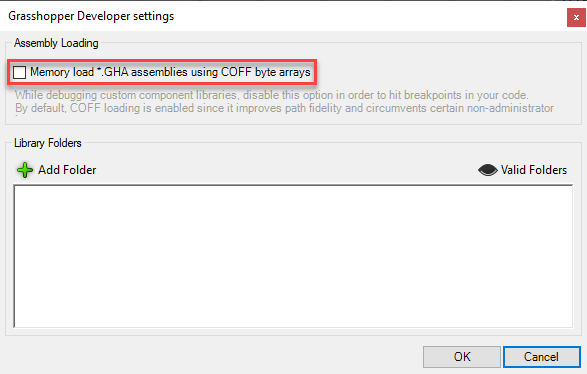Tick the Memory load COFF checkbox box

point(19,72)
